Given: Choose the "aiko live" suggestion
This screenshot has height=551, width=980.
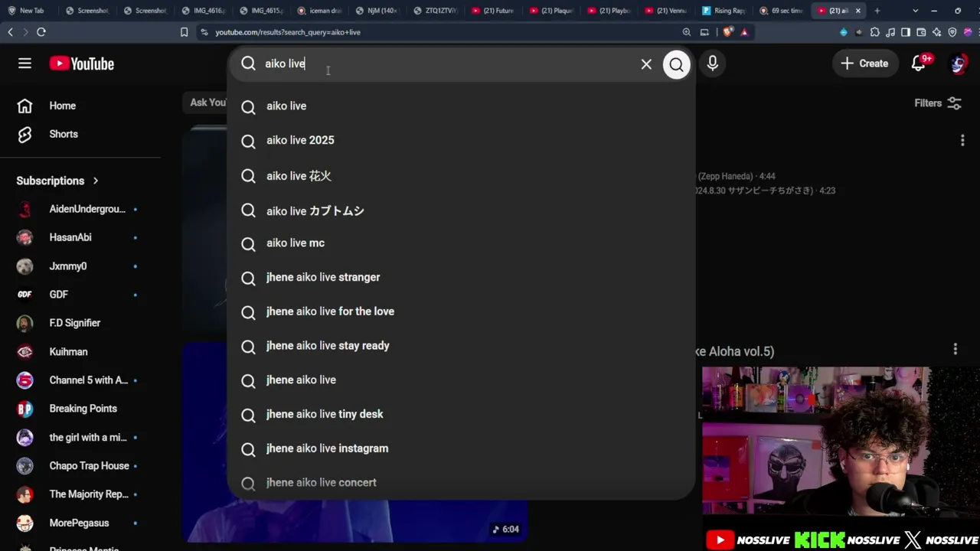Looking at the screenshot, I should (x=461, y=106).
